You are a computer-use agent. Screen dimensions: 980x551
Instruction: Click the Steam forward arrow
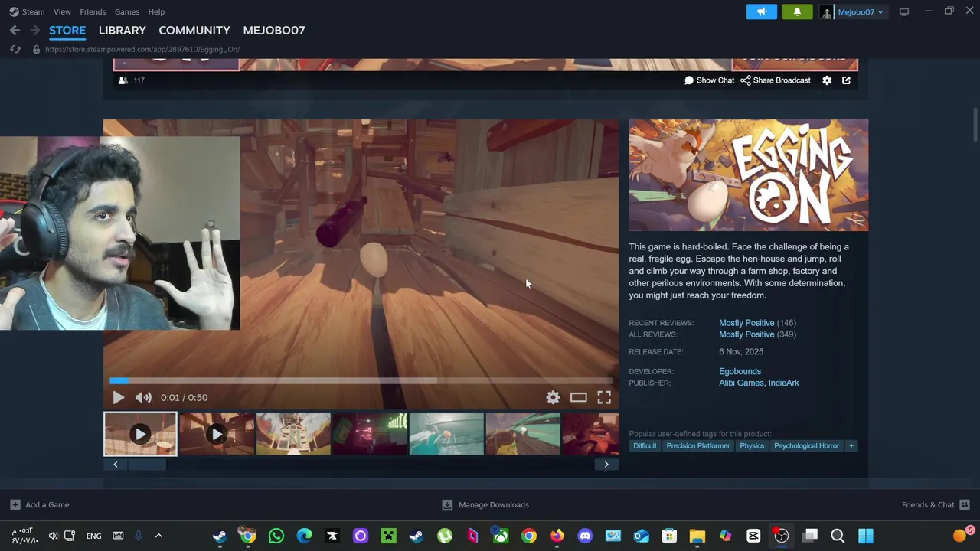(34, 30)
